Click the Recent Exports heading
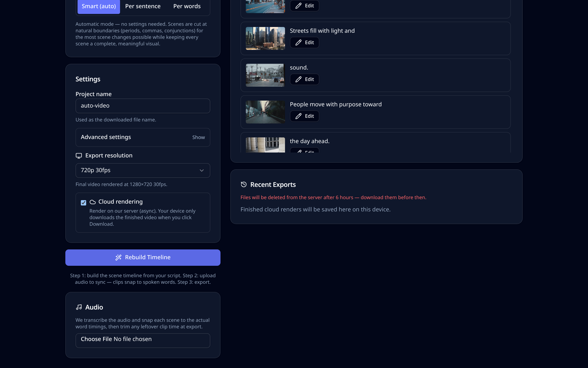 (x=273, y=184)
